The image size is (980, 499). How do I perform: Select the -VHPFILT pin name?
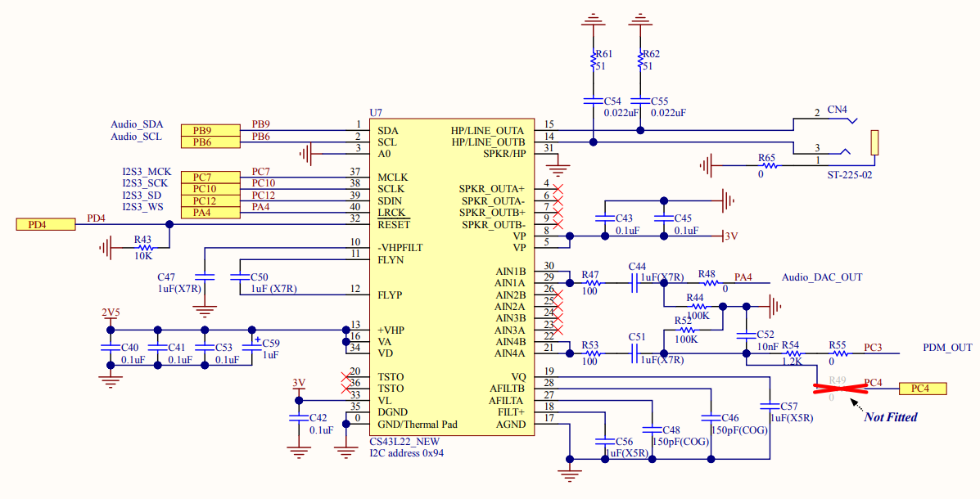(x=400, y=248)
